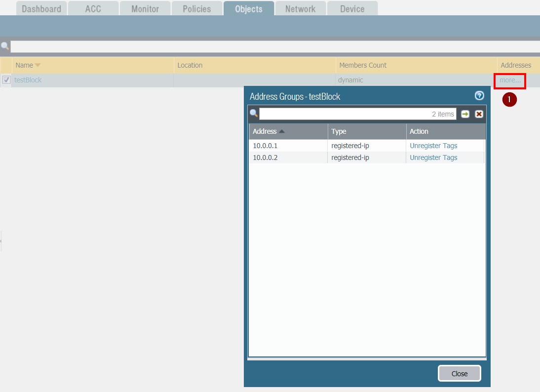Open the Name column sort dropdown arrow
The height and width of the screenshot is (392, 540).
[x=39, y=65]
